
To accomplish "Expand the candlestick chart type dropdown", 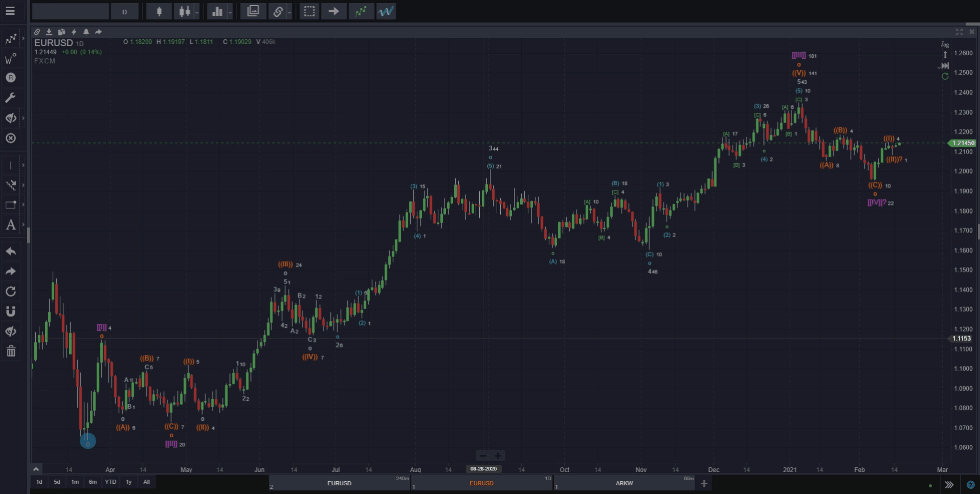I will coord(197,12).
